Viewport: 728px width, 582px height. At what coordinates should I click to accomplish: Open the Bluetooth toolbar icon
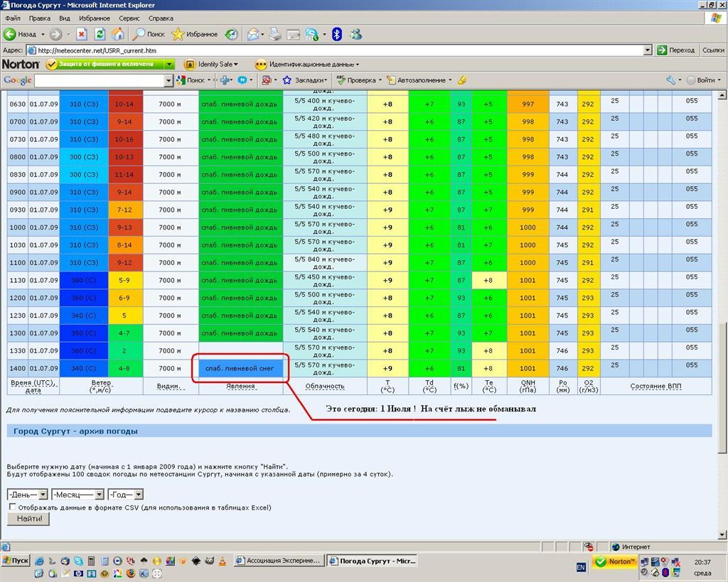pos(337,33)
